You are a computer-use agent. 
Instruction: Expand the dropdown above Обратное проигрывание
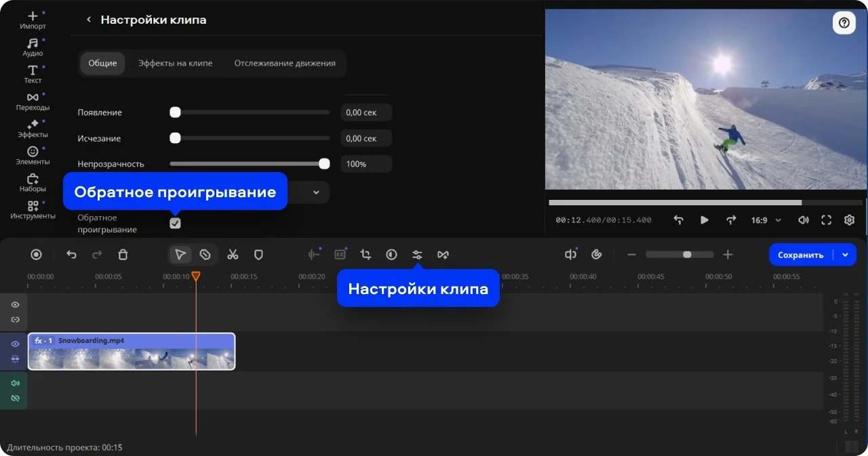(x=316, y=192)
